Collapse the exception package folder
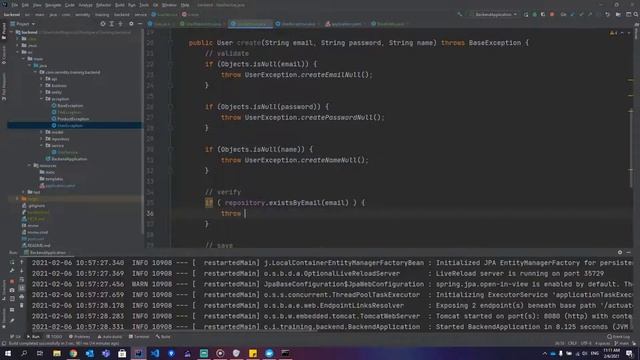Viewport: 640px width, 360px height. [42, 99]
